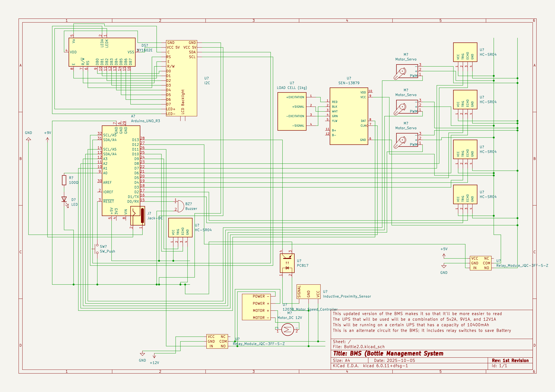Click the 'File: Bottle2.0.kicad_sch' text
This screenshot has height=392, width=555.
click(x=359, y=347)
